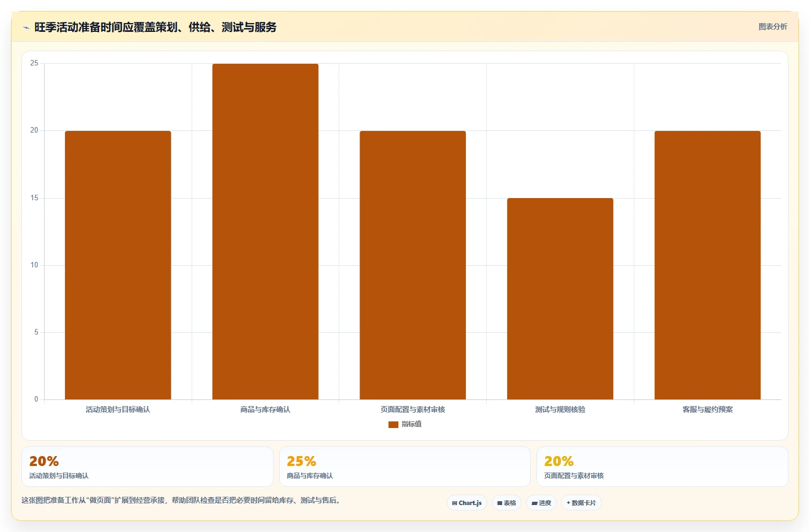
Task: Select the 测试与规则核验 bar
Action: click(x=560, y=299)
